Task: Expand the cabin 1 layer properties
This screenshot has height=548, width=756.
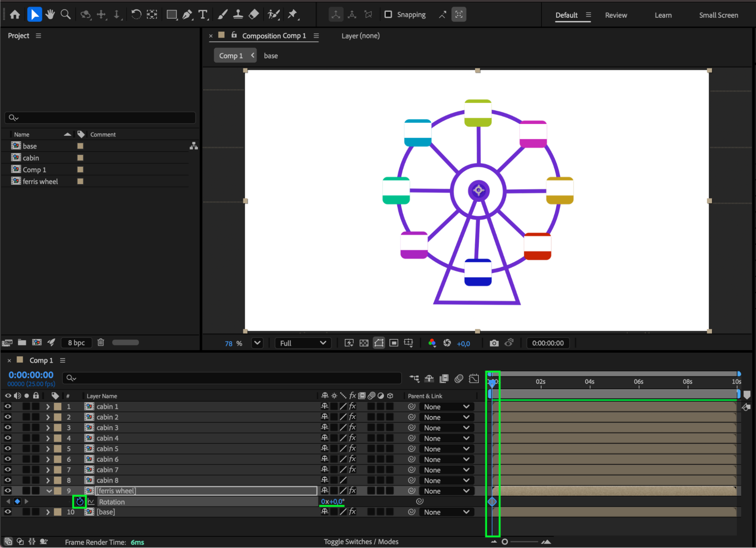Action: (48, 407)
